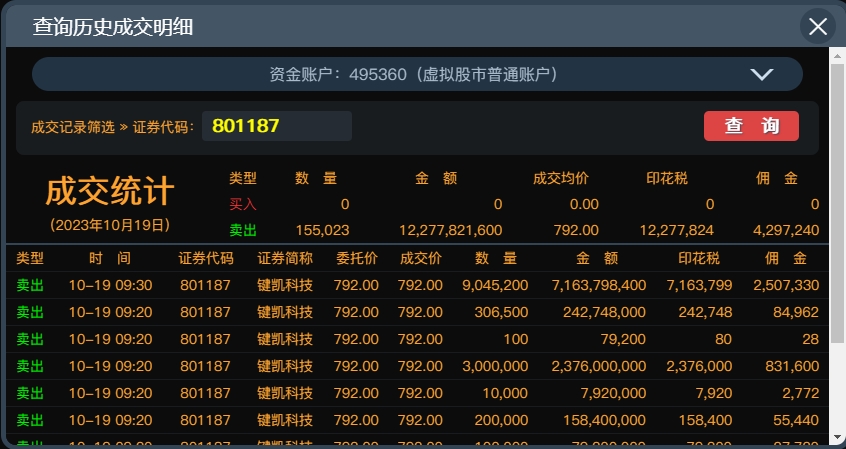Expand the account dropdown chevron arrow

click(761, 74)
